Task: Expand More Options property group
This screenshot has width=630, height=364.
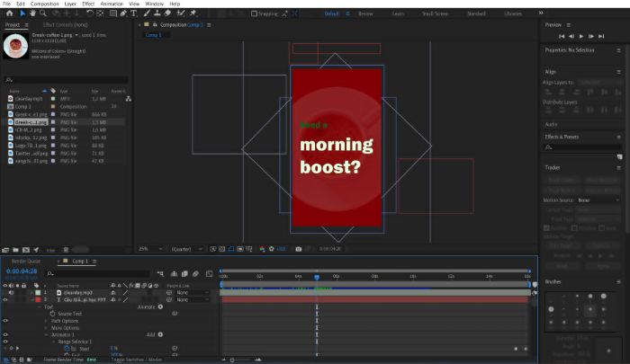Action: 46,328
